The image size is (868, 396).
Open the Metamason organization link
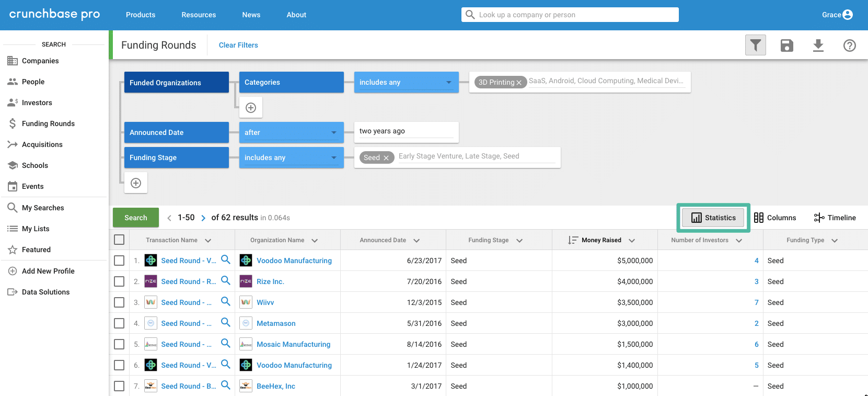pos(276,323)
